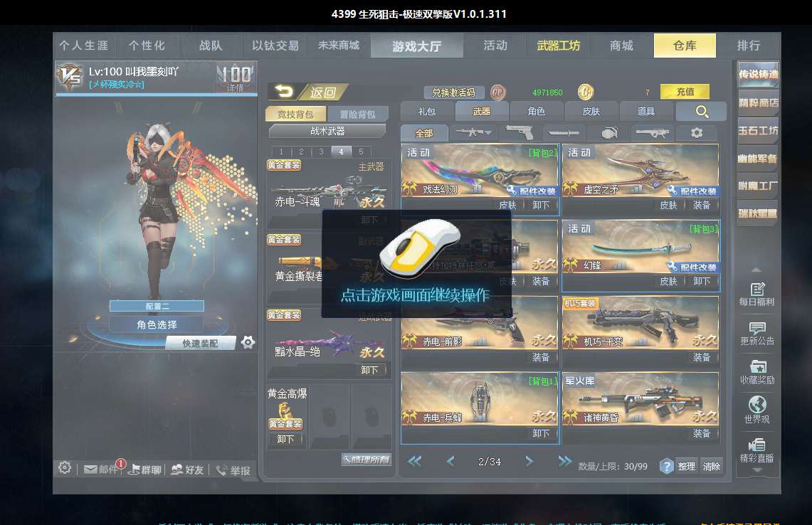Select the 角色 category tab
812x525 pixels.
pyautogui.click(x=537, y=111)
